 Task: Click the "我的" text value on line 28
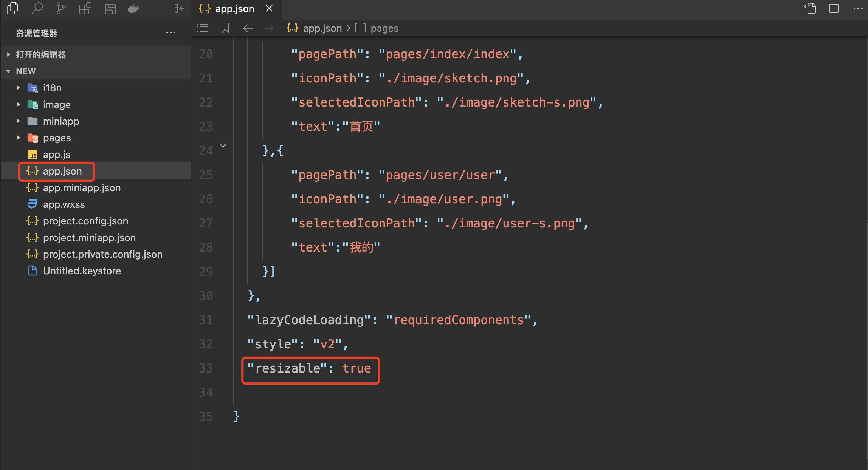click(361, 247)
